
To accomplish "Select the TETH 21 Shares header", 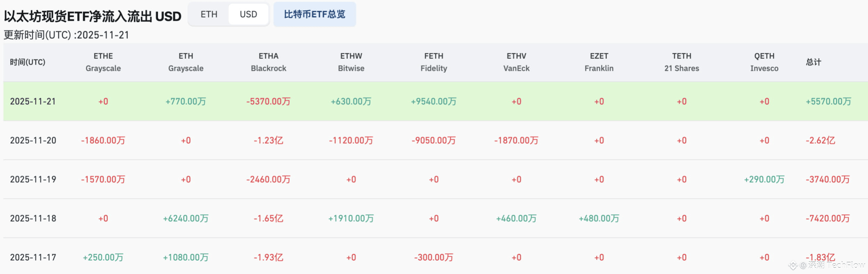I will [x=681, y=62].
